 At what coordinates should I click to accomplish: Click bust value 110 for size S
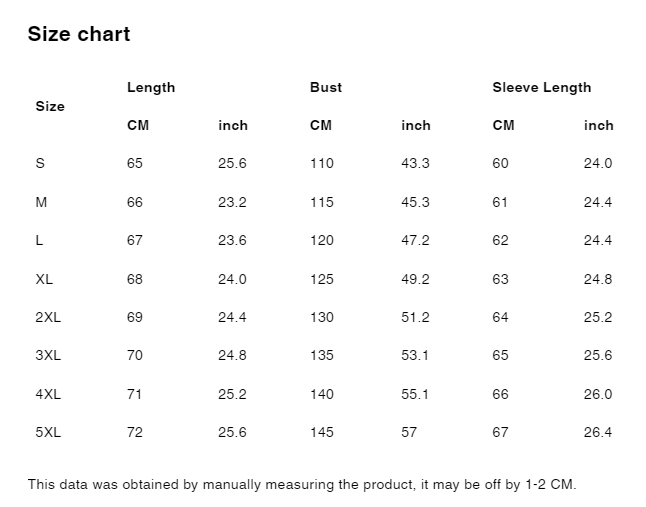pos(322,164)
